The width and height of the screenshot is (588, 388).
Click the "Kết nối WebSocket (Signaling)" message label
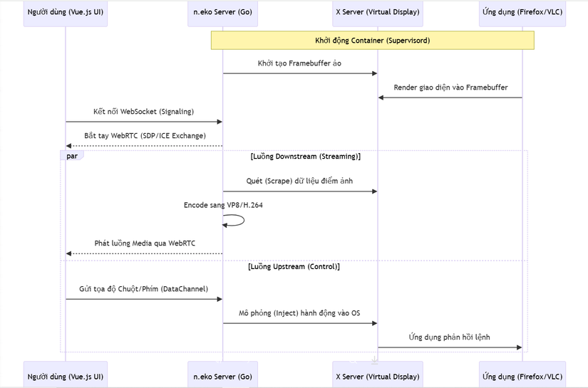pos(143,112)
